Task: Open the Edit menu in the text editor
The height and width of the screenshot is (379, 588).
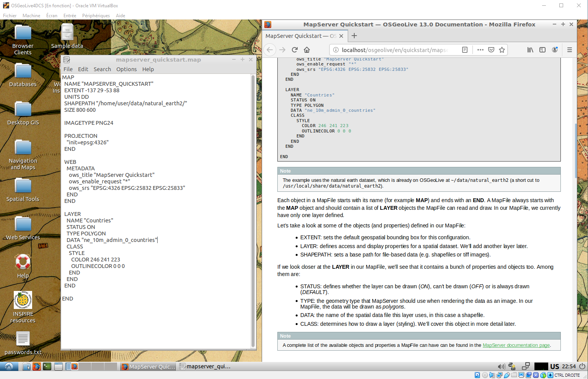Action: click(x=83, y=69)
